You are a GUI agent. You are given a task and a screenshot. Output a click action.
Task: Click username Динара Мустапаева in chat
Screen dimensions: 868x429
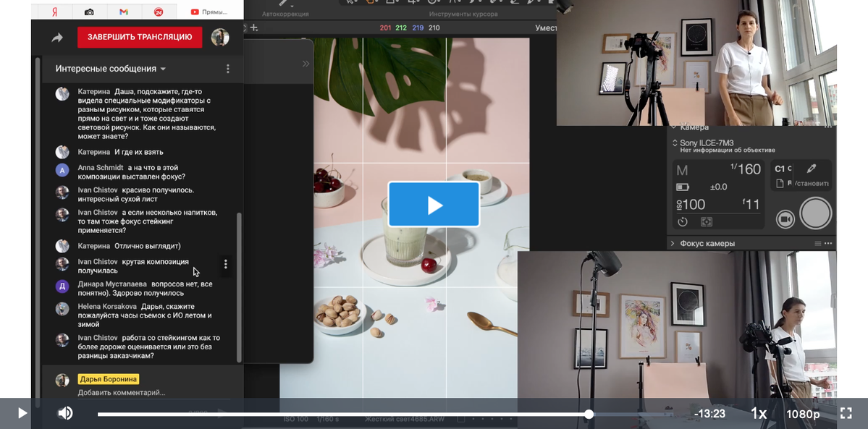coord(112,284)
